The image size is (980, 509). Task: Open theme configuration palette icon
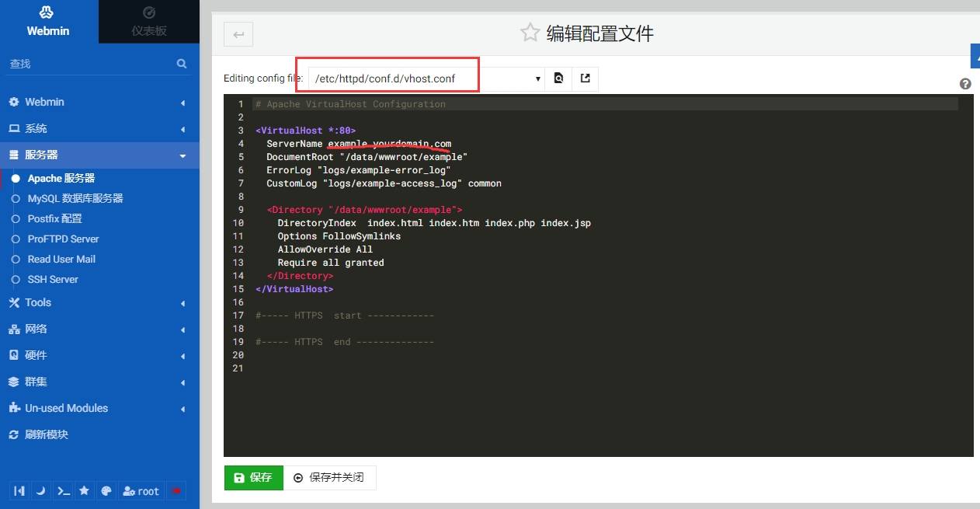coord(106,491)
